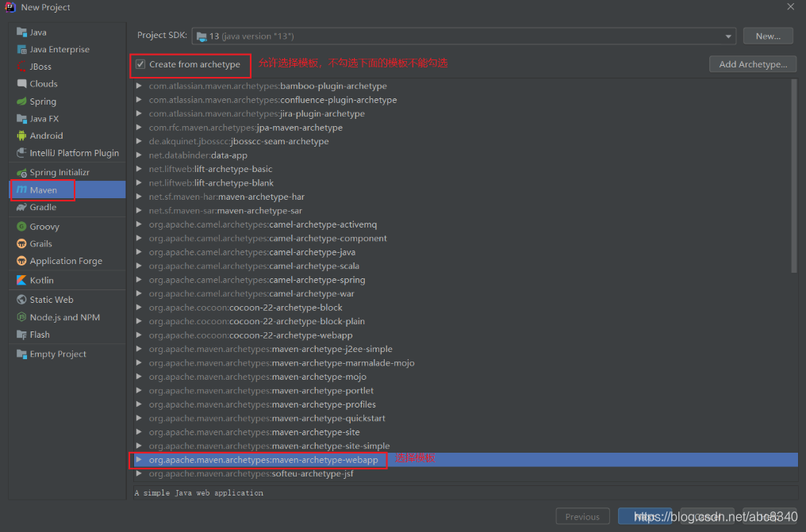Image resolution: width=806 pixels, height=532 pixels.
Task: Pick the JBoss project type icon
Action: point(21,67)
